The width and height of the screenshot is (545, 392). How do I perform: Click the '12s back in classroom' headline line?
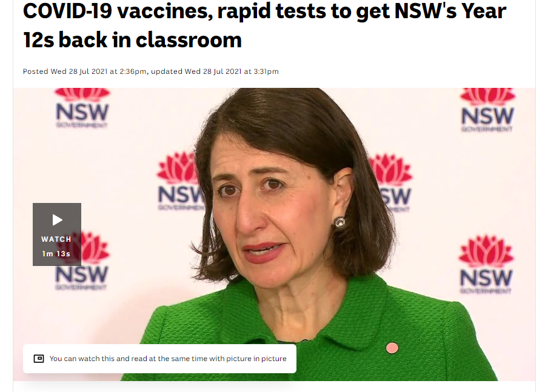132,39
